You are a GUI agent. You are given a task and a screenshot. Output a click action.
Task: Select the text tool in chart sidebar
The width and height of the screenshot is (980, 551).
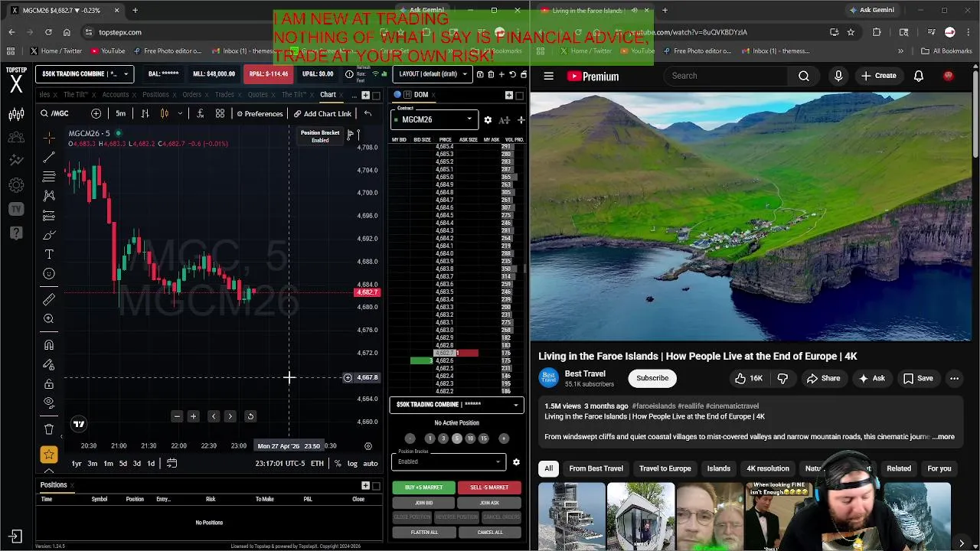click(x=49, y=254)
